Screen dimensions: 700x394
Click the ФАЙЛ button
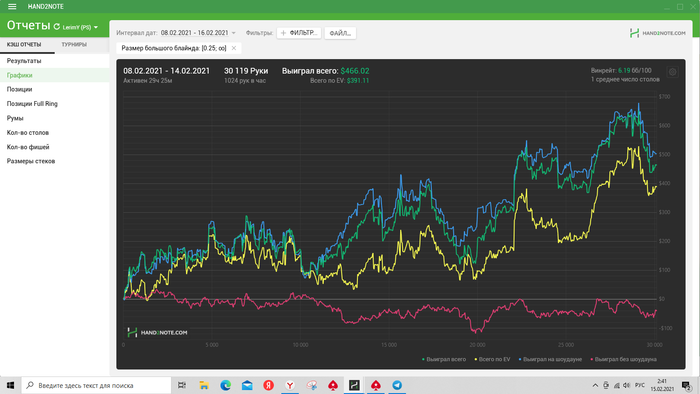[x=340, y=33]
